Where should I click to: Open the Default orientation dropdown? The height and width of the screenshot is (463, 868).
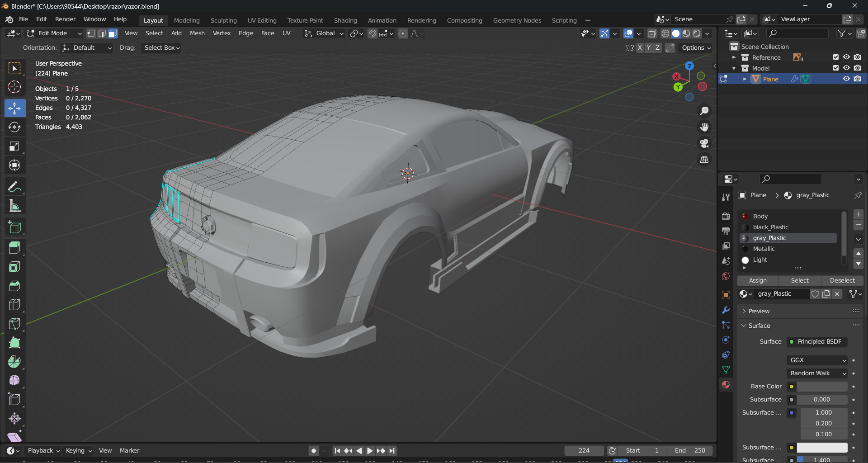tap(86, 48)
